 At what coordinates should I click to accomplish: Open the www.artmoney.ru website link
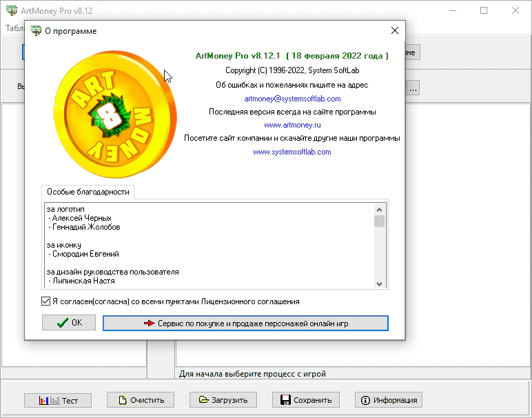click(x=292, y=125)
